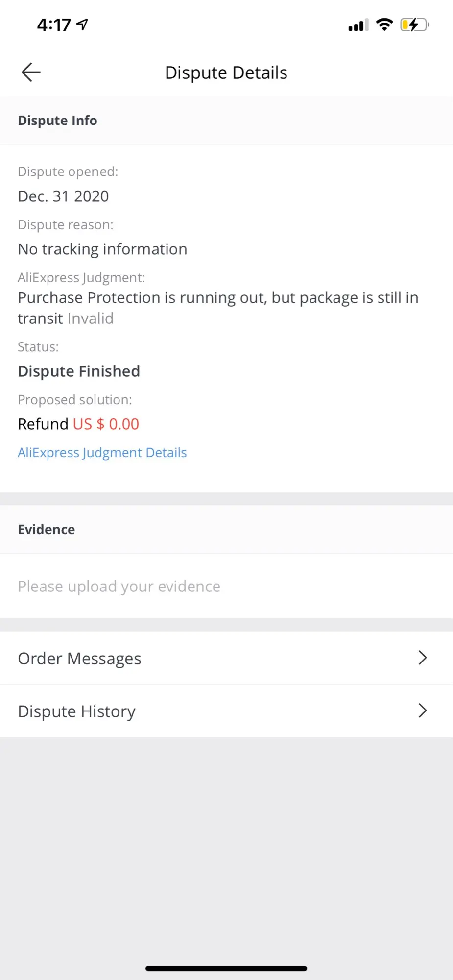Expand Dispute History chevron

pos(423,710)
